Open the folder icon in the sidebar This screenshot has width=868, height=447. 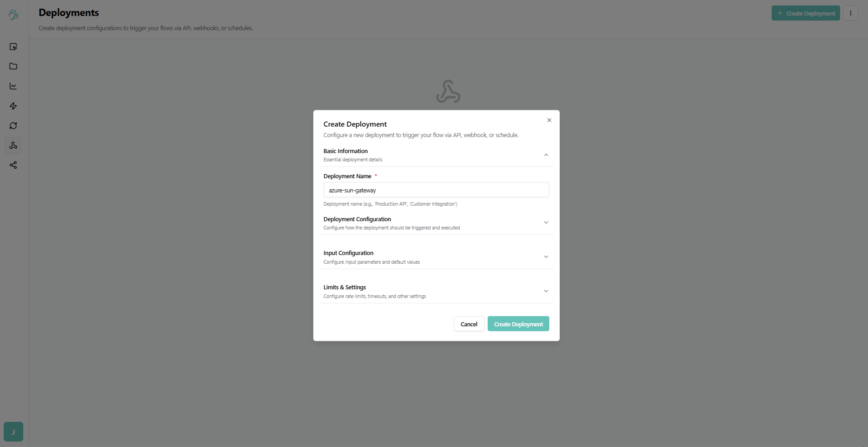[x=13, y=66]
